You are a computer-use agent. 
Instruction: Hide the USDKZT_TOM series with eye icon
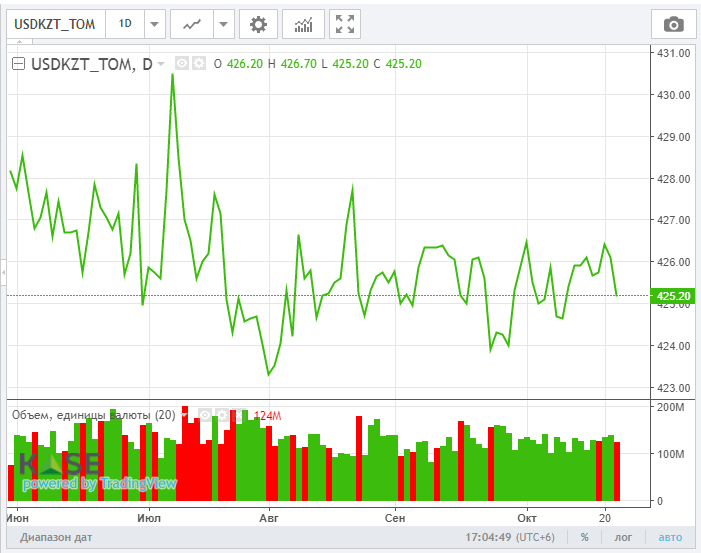pos(182,63)
